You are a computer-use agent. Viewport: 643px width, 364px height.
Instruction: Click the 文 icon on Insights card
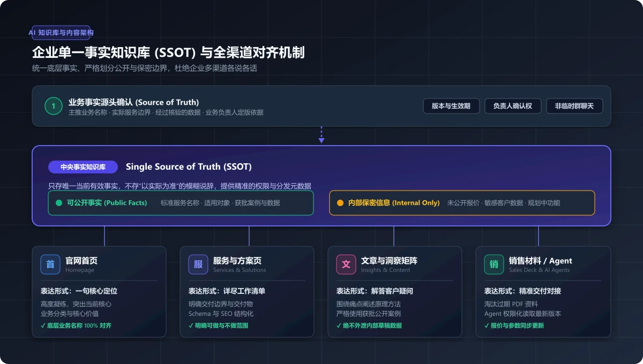346,264
